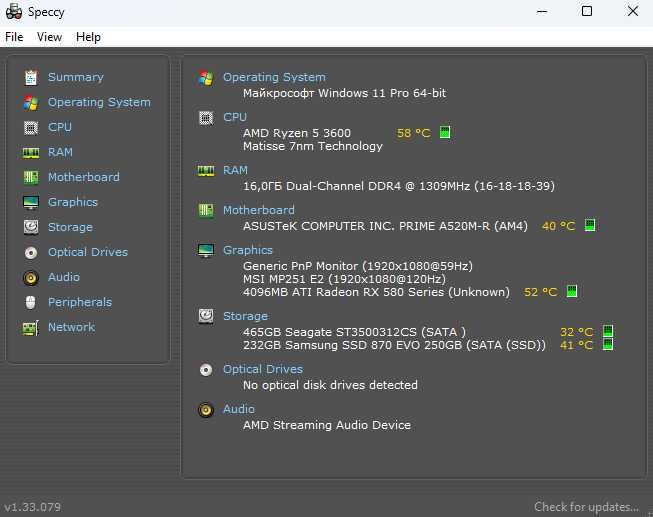
Task: Open the CPU section from sidebar
Action: 60,127
